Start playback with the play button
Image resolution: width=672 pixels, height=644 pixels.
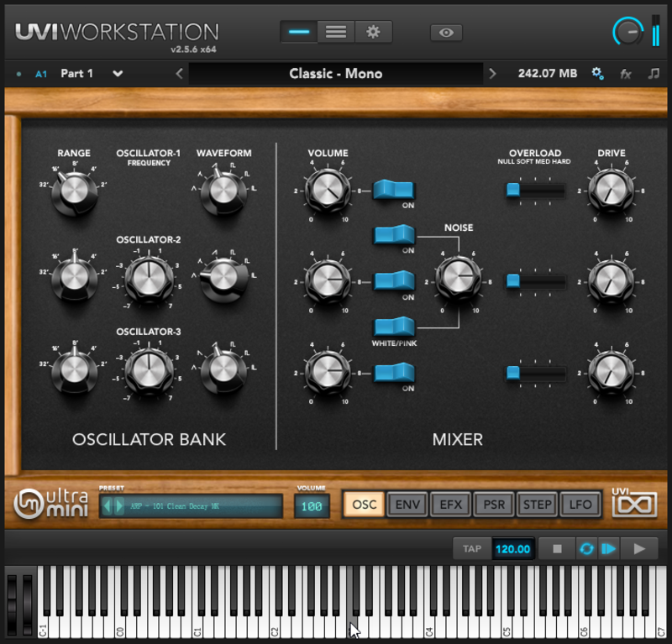(x=639, y=549)
